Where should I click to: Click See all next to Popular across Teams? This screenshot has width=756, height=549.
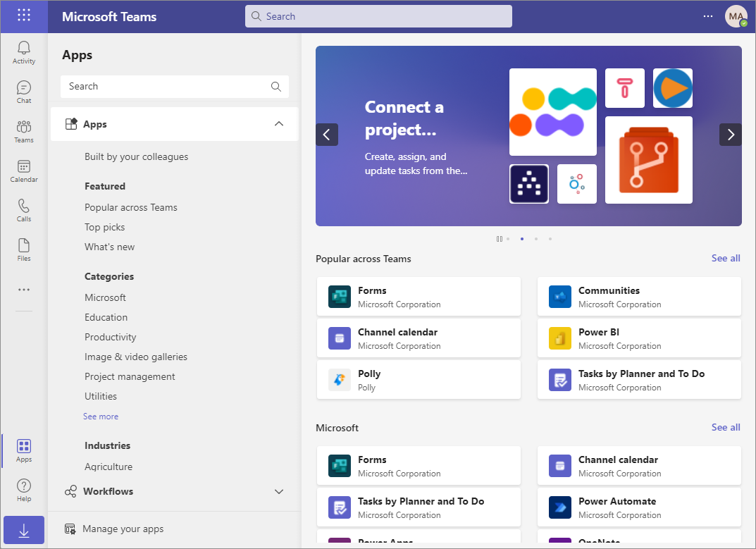pyautogui.click(x=725, y=258)
